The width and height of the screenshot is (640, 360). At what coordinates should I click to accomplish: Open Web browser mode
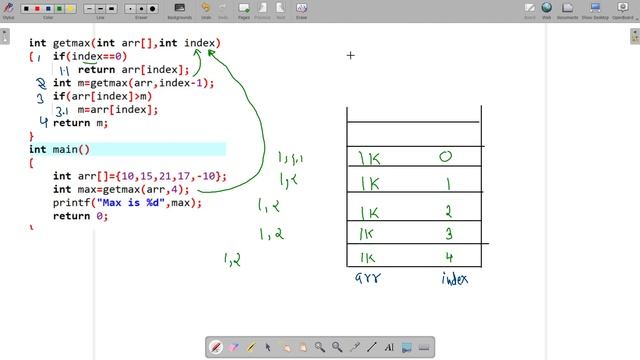click(x=547, y=10)
